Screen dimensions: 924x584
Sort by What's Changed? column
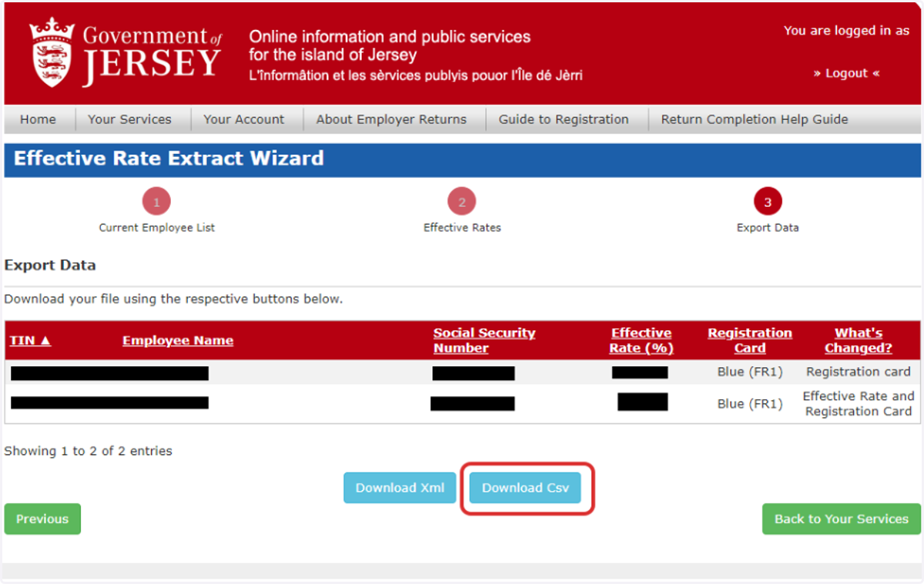pyautogui.click(x=859, y=340)
